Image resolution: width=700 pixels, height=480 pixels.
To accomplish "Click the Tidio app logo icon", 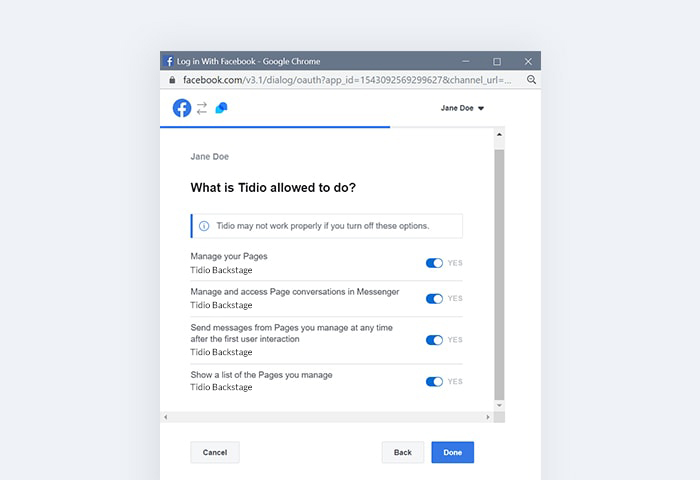I will 221,108.
